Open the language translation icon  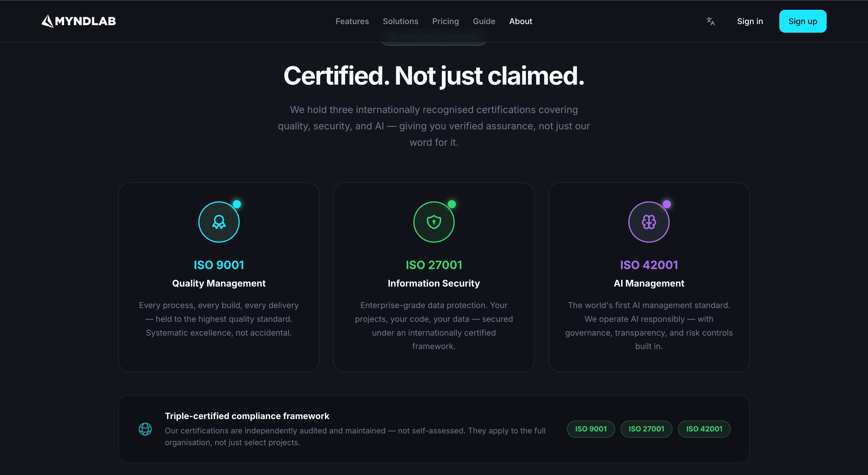(710, 21)
